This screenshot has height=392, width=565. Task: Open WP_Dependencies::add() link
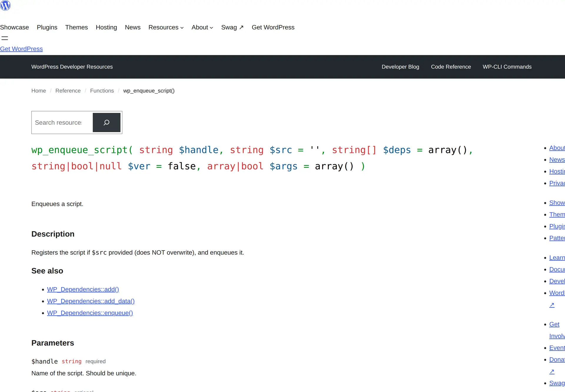83,289
